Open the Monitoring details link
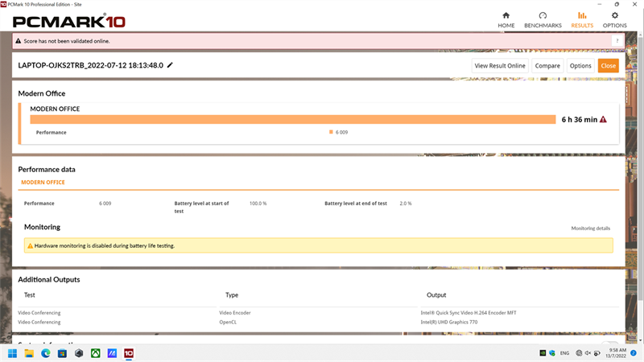The image size is (644, 362). pyautogui.click(x=590, y=228)
